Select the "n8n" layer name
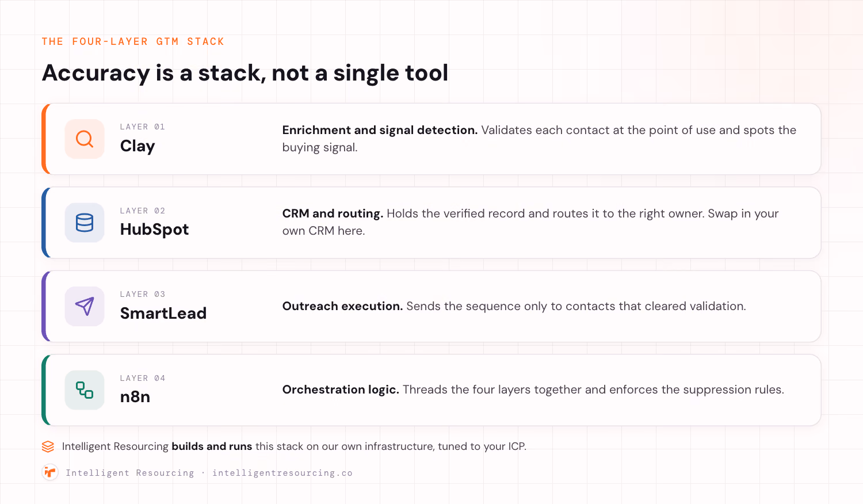This screenshot has height=504, width=863. [x=135, y=397]
